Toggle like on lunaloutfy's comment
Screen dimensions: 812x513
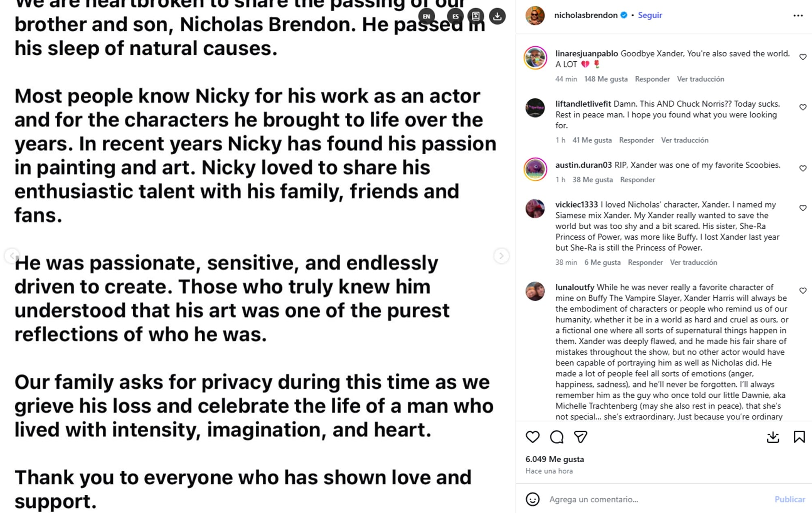pos(803,290)
